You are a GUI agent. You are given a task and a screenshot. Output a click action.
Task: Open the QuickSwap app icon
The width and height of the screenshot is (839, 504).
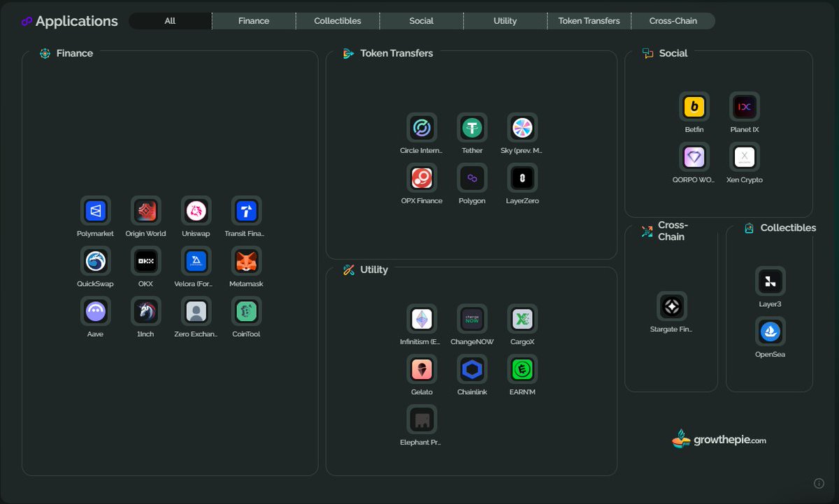click(96, 261)
